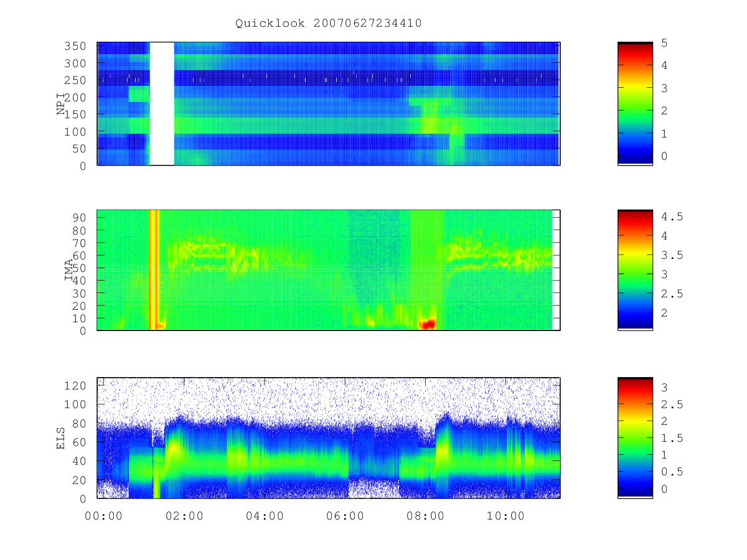
Task: Click the NPI colorbar ranging 0 to 5
Action: click(635, 104)
